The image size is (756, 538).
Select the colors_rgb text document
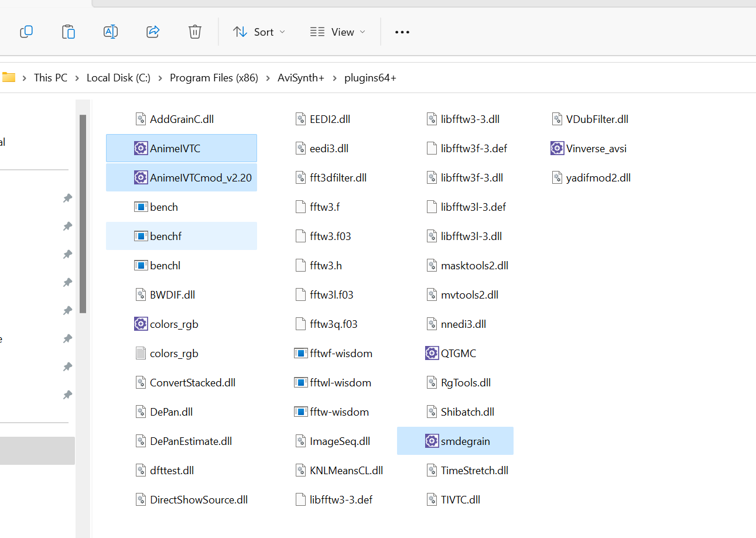click(x=173, y=353)
